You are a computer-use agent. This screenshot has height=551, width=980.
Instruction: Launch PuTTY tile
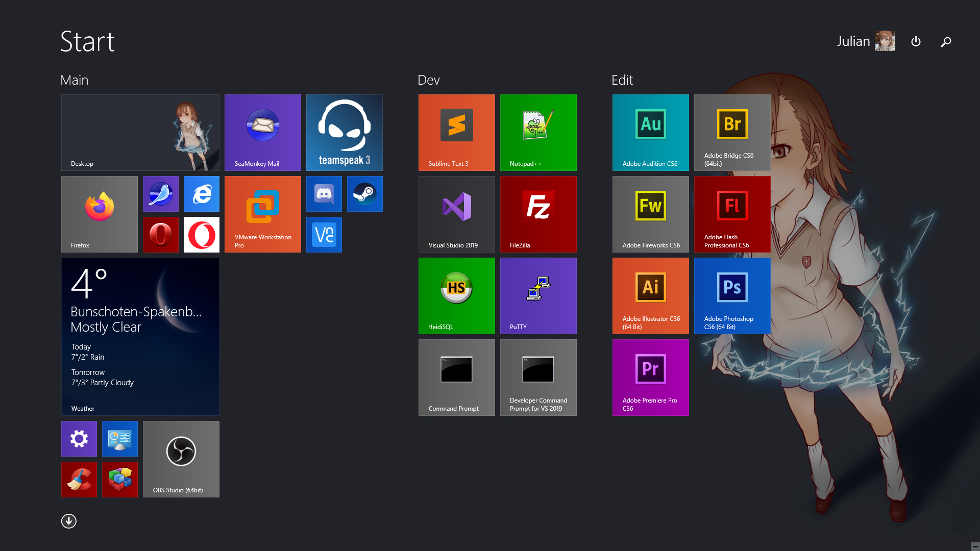click(x=538, y=296)
